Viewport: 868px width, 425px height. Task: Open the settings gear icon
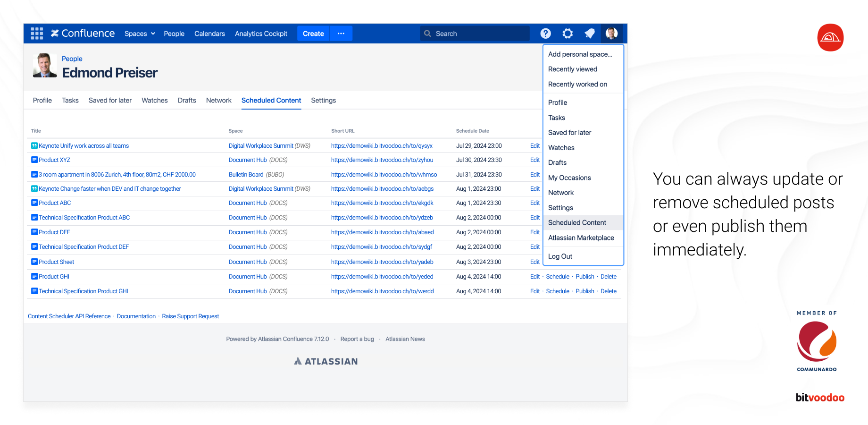(568, 34)
